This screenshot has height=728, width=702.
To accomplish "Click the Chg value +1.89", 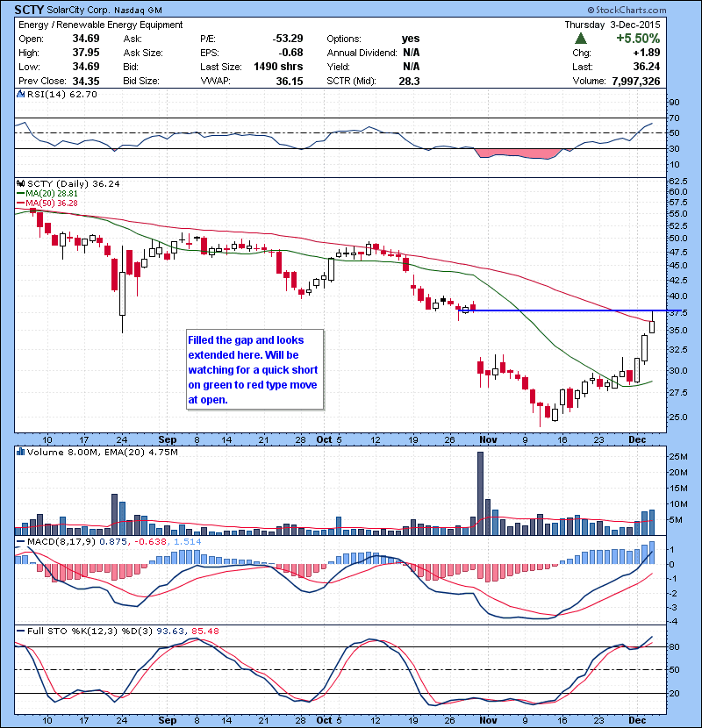I will tap(646, 53).
